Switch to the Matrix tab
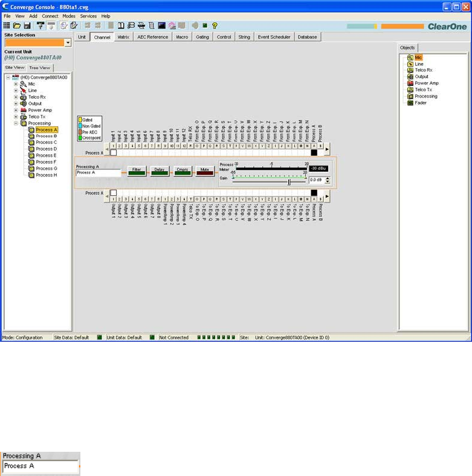472x476 pixels. (123, 37)
